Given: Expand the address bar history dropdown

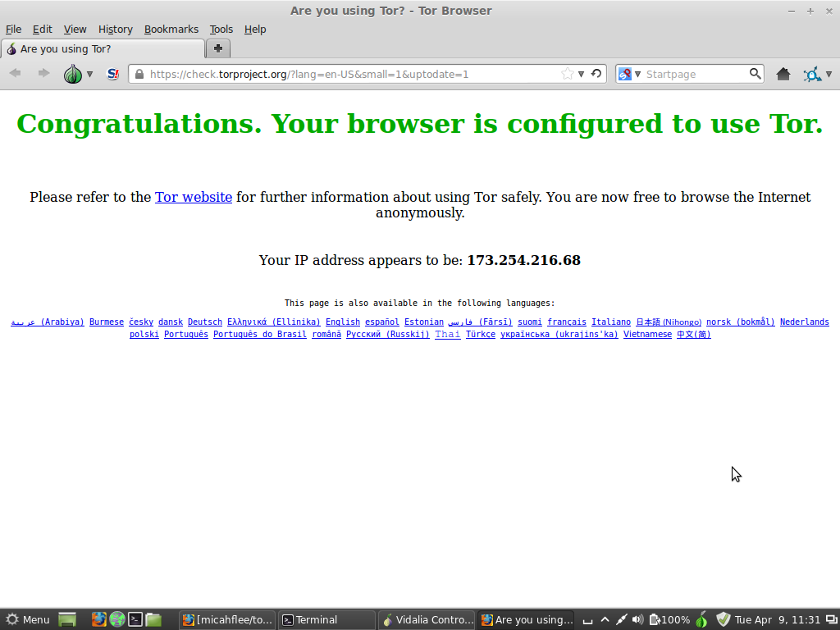Looking at the screenshot, I should pos(581,74).
